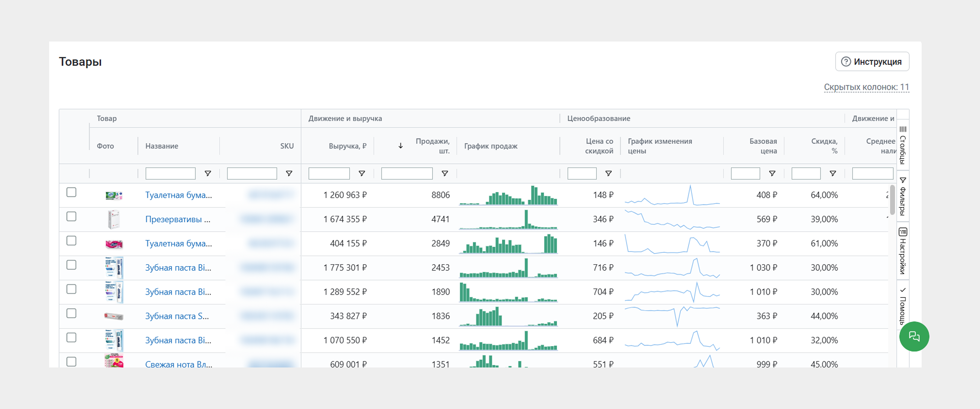Open the Фильтры side panel tab
Image resolution: width=980 pixels, height=409 pixels.
(903, 196)
